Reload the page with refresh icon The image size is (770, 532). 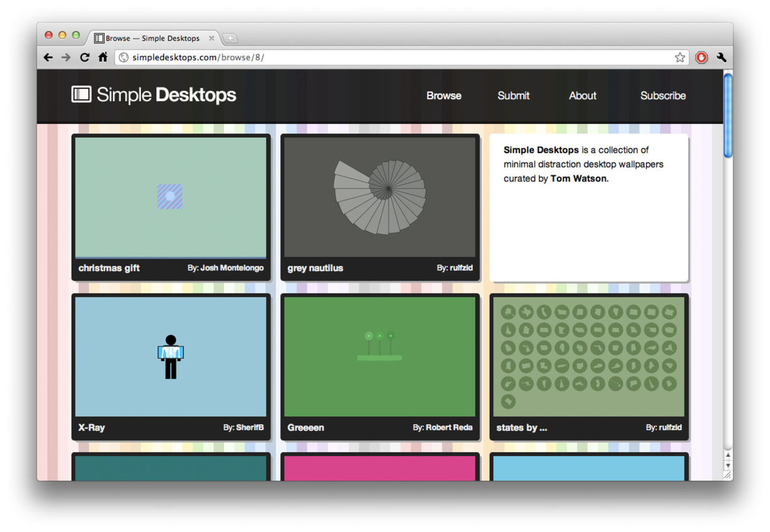(85, 58)
